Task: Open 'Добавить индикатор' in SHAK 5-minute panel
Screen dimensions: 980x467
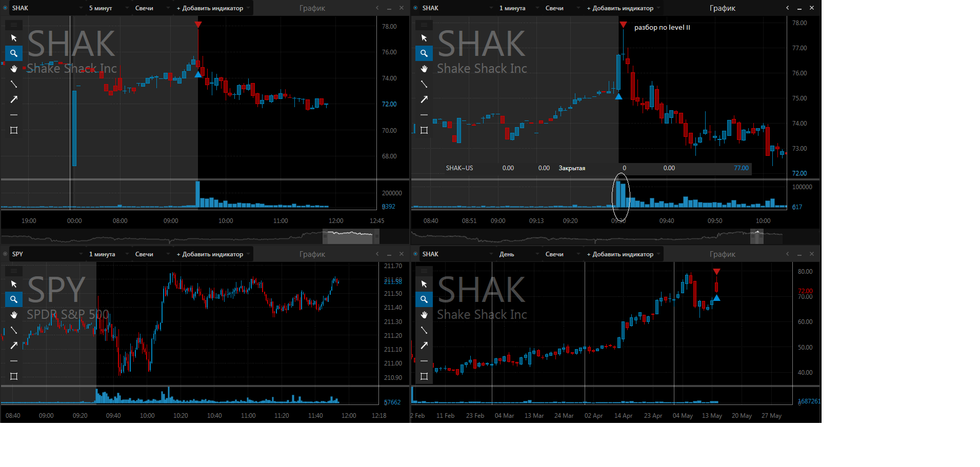Action: click(213, 8)
